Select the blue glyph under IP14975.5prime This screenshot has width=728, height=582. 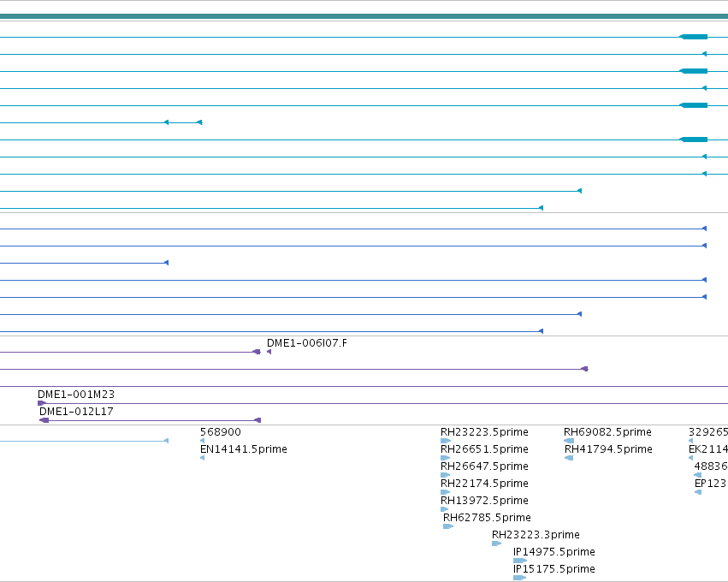[520, 561]
